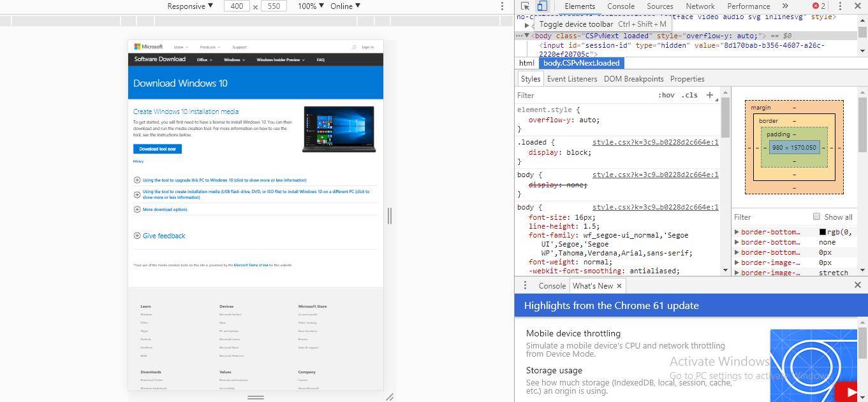Switch to the Performance tab
Viewport: 868px width, 402px height.
pos(749,6)
